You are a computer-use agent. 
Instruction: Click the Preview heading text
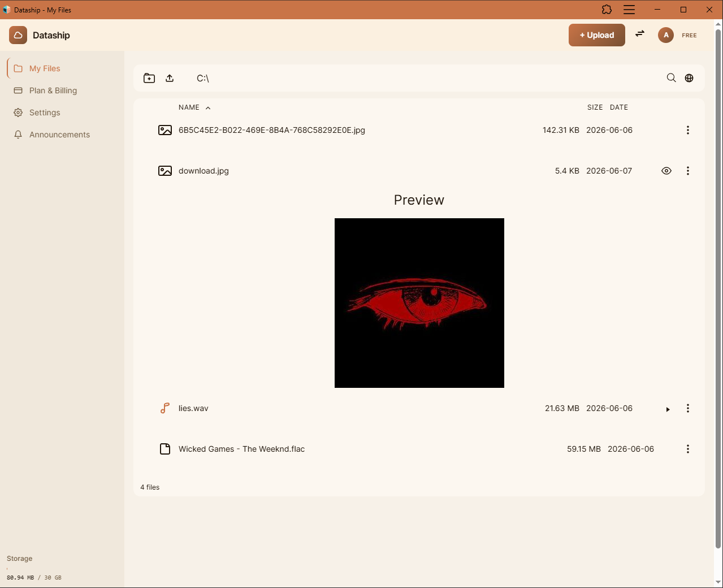(x=419, y=200)
